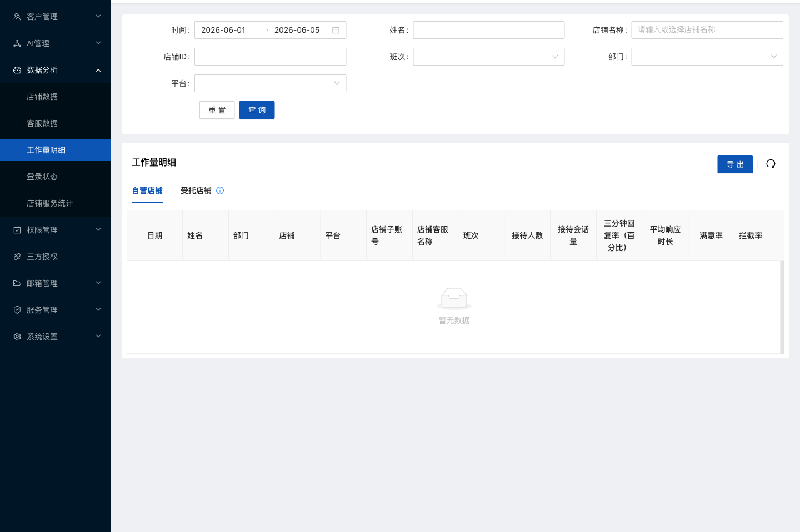Click the 接待会话量 column header
The width and height of the screenshot is (800, 532).
click(573, 235)
